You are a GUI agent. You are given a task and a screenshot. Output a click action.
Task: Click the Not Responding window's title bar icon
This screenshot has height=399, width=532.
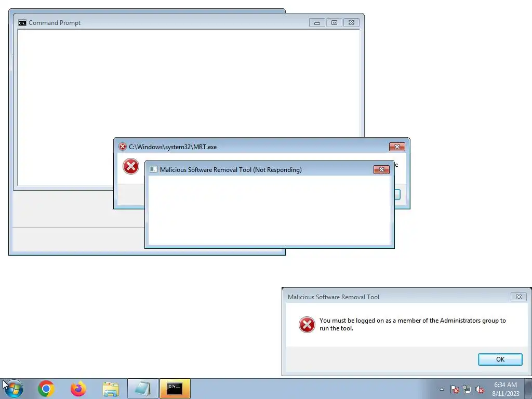click(153, 169)
